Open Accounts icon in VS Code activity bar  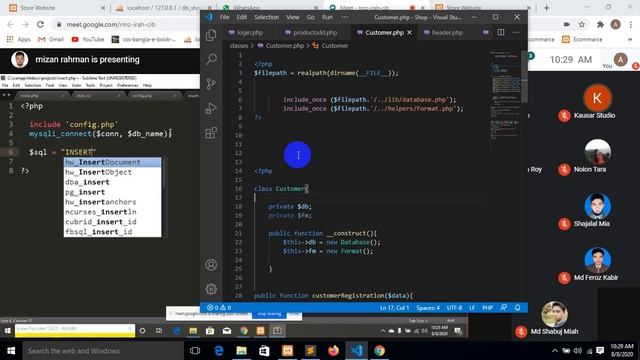coord(211,265)
